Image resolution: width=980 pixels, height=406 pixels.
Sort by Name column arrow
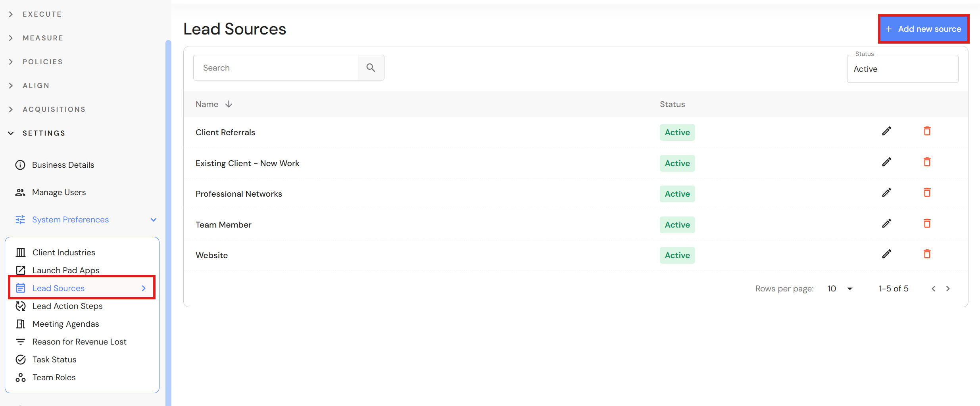coord(229,104)
